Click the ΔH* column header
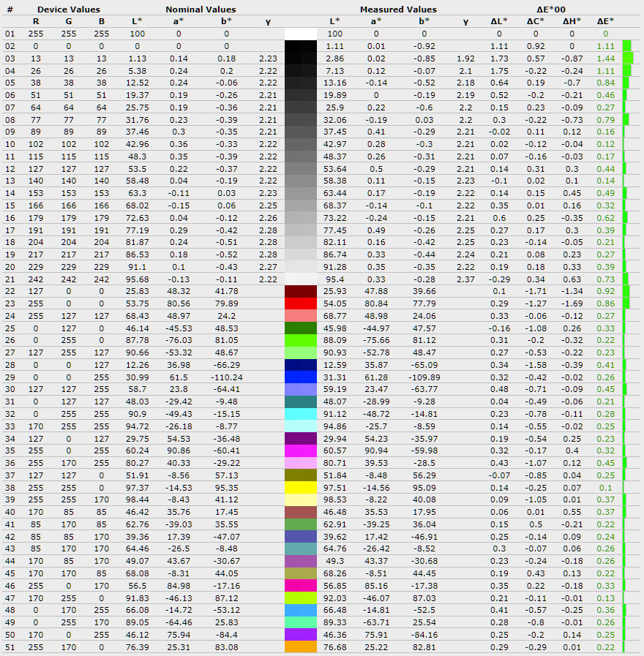This screenshot has width=644, height=656. pos(571,21)
